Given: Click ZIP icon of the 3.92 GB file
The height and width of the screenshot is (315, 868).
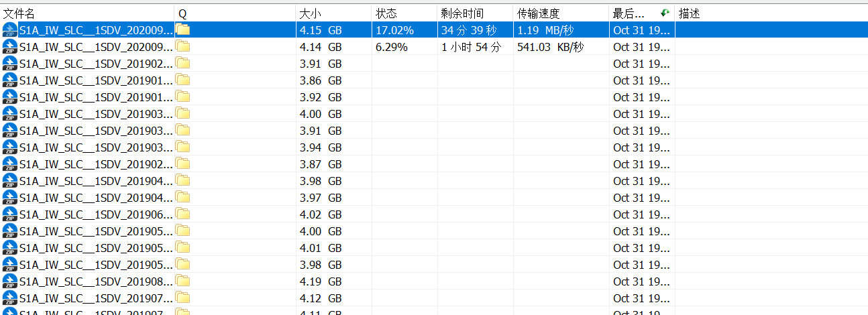Looking at the screenshot, I should [10, 97].
